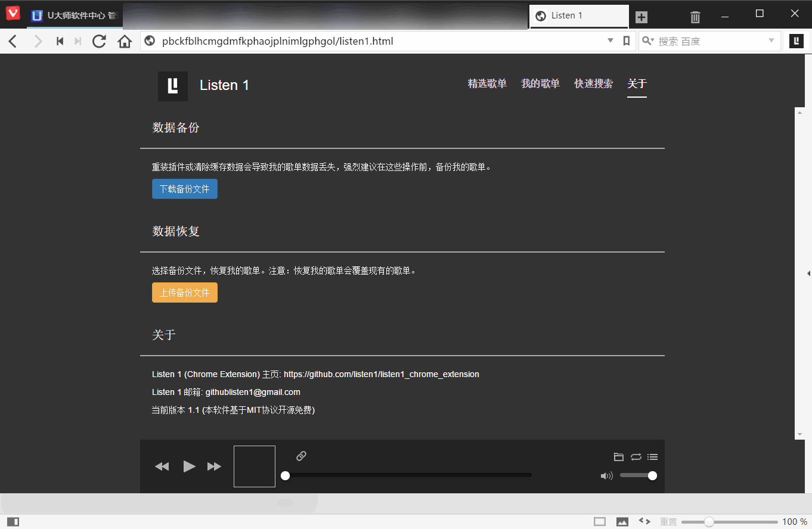Go to the home page
The image size is (812, 529).
point(125,41)
